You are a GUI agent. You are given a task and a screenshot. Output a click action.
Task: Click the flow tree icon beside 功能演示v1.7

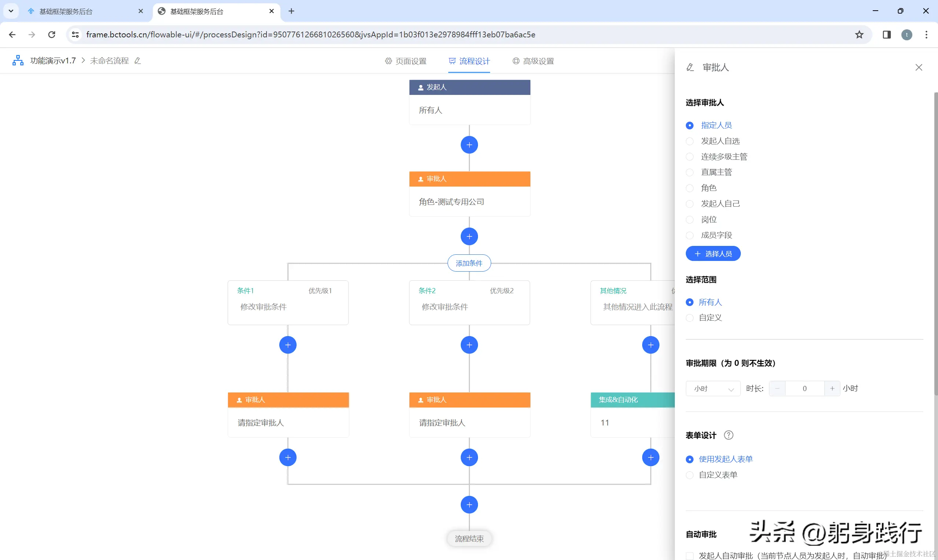tap(18, 61)
